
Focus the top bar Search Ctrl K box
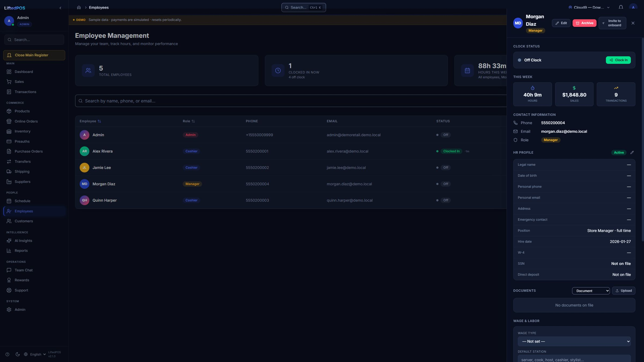tap(303, 8)
